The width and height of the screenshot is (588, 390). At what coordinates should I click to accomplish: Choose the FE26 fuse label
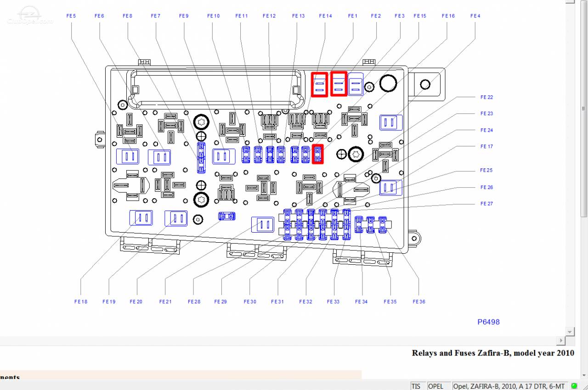486,187
